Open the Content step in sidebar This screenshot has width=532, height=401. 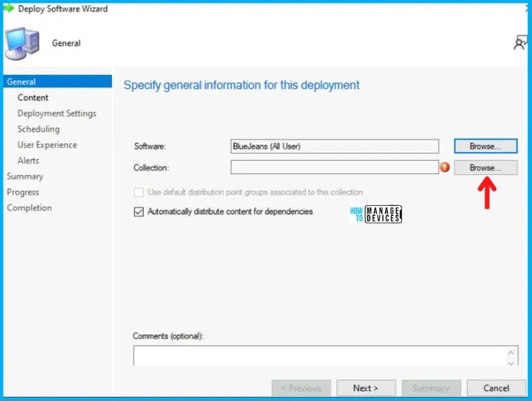coord(33,98)
